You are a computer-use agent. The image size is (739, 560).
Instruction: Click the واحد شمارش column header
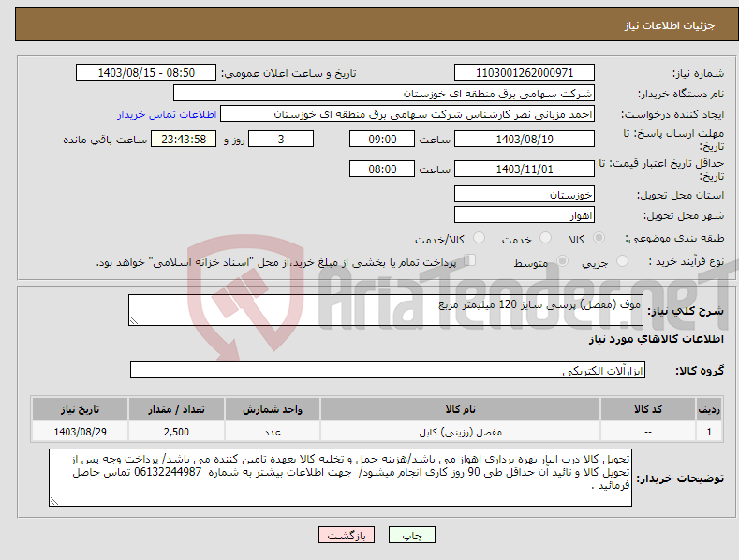[273, 409]
